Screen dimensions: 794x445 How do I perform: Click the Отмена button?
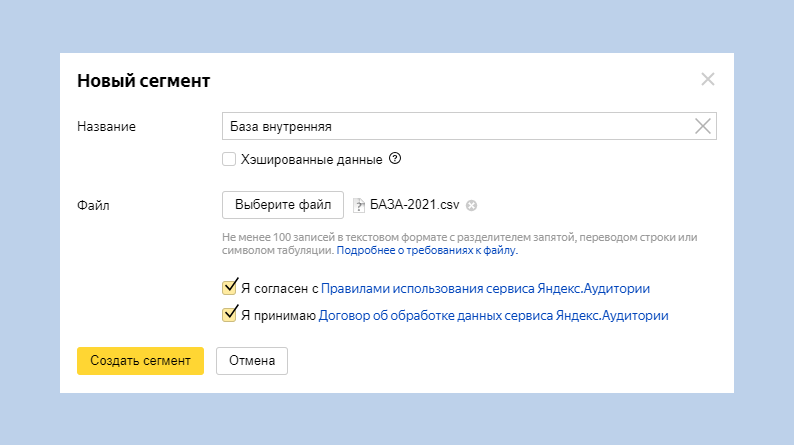(x=252, y=360)
